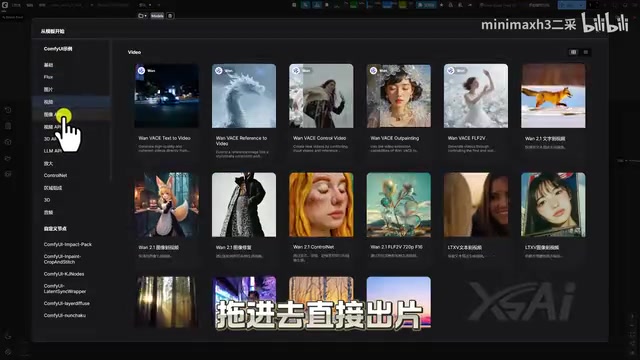
Task: Open the Wan VACE Reference to Video template
Action: 244,96
